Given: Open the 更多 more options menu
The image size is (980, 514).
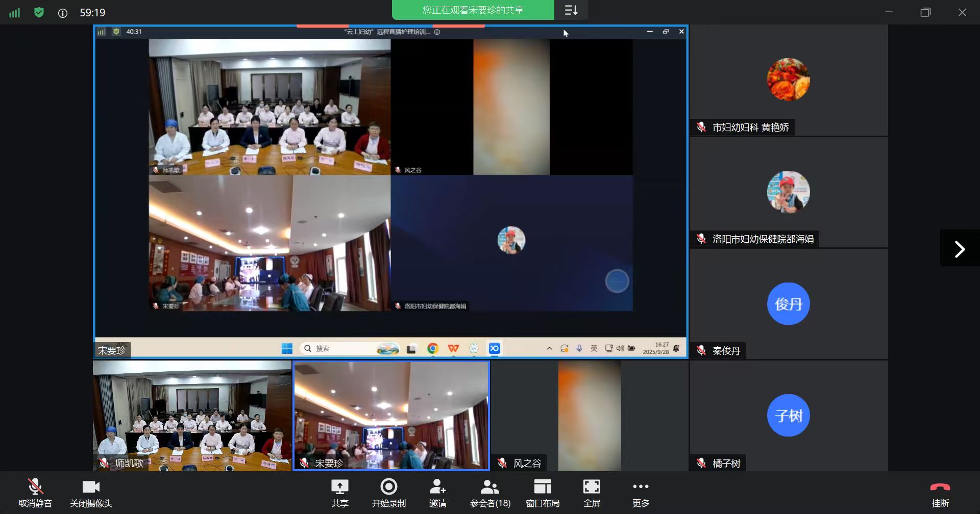Looking at the screenshot, I should [641, 493].
